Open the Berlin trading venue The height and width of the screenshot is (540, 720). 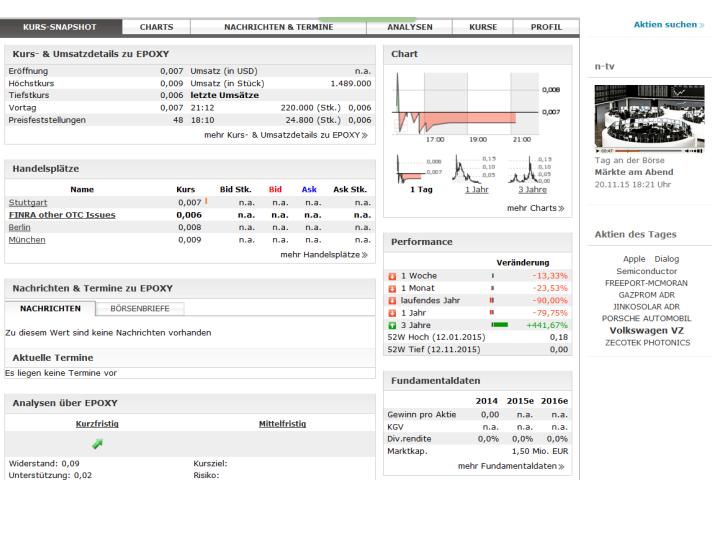click(x=19, y=227)
